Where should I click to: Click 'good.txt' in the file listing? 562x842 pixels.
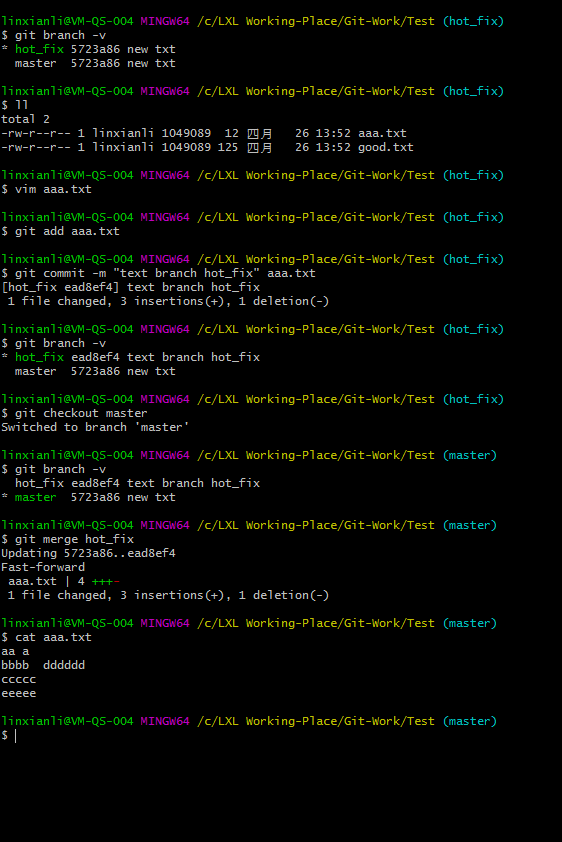pos(385,147)
